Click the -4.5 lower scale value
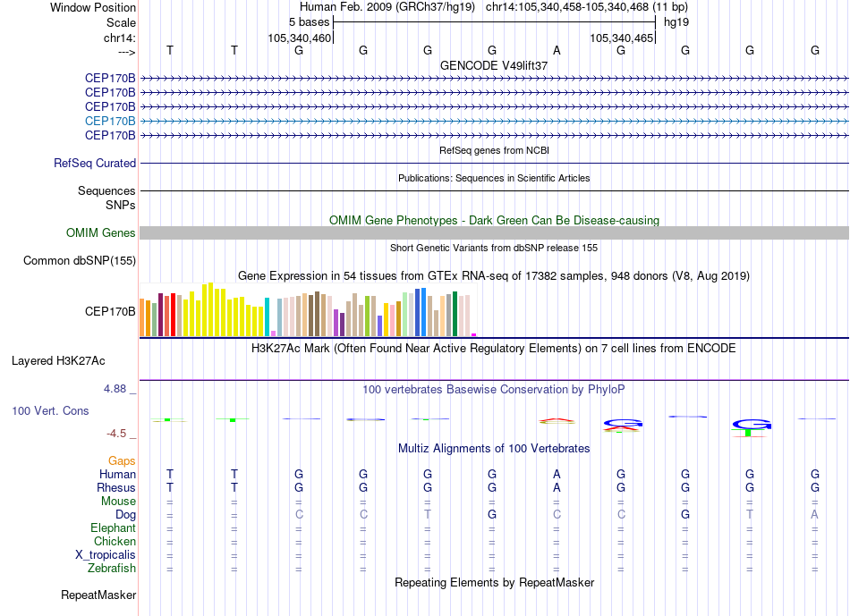The width and height of the screenshot is (850, 616). click(116, 434)
